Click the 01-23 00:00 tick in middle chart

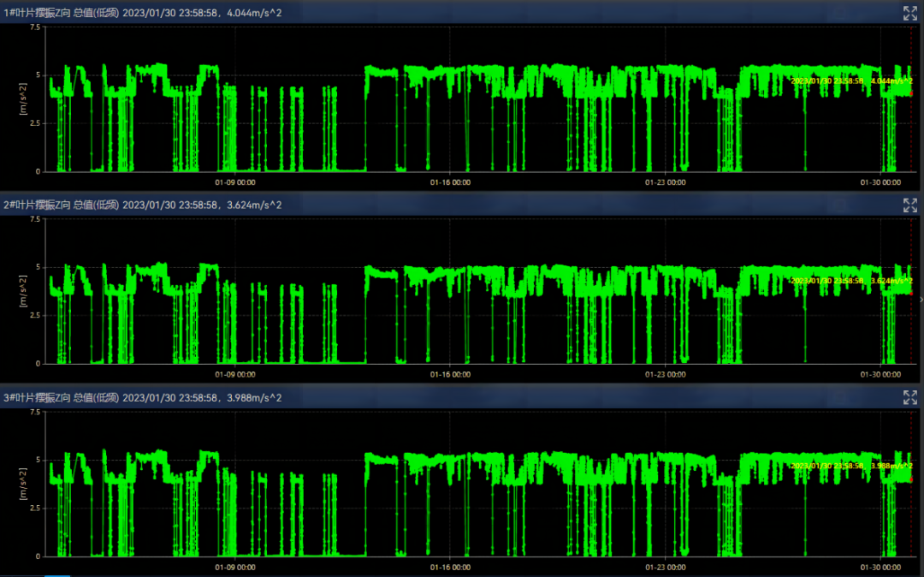point(667,374)
